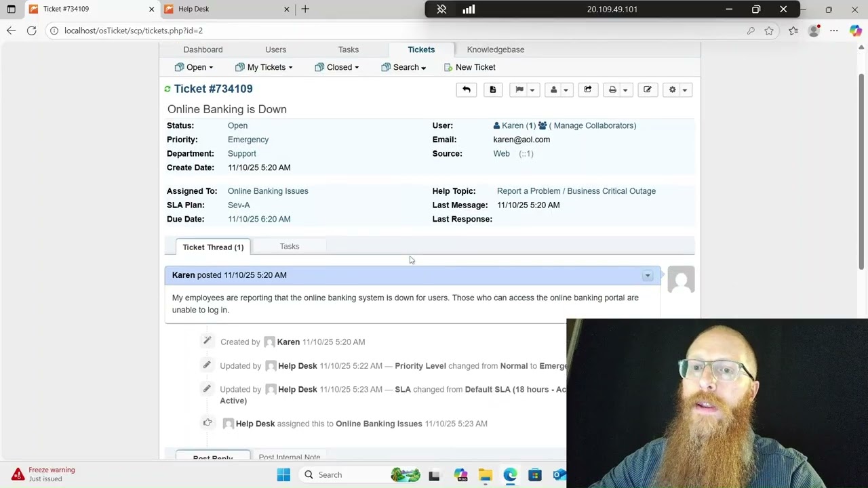Viewport: 868px width, 488px height.
Task: Open Microsoft Store from taskbar
Action: pos(535,474)
